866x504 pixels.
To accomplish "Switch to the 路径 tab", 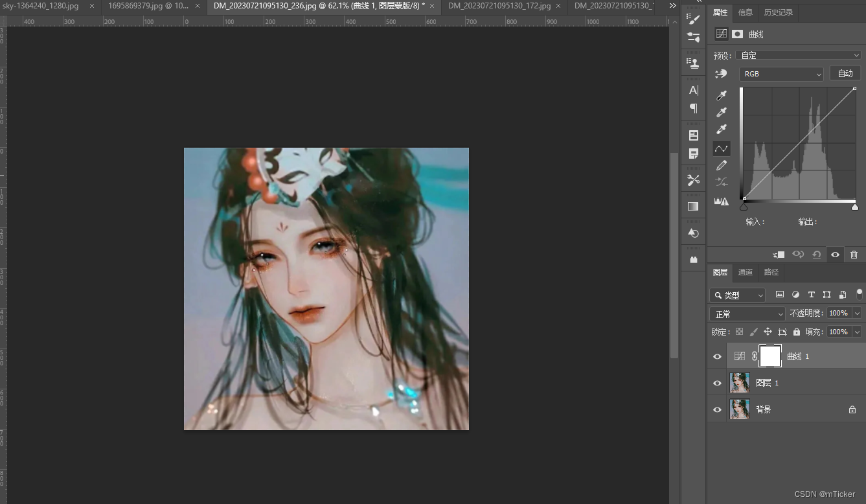I will pyautogui.click(x=771, y=272).
